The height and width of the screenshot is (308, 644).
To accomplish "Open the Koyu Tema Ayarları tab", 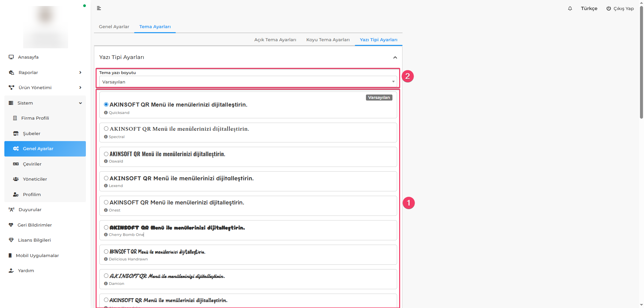I will (328, 40).
